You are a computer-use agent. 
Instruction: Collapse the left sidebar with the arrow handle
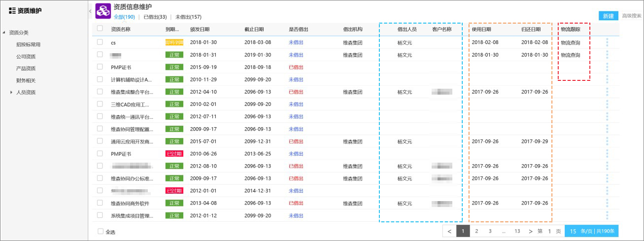90,11
